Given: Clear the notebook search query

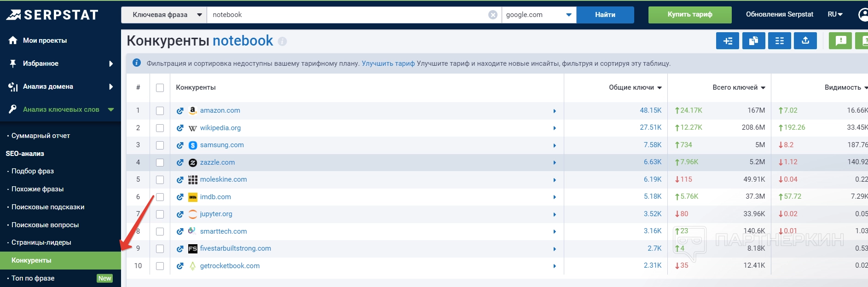Looking at the screenshot, I should (x=493, y=15).
